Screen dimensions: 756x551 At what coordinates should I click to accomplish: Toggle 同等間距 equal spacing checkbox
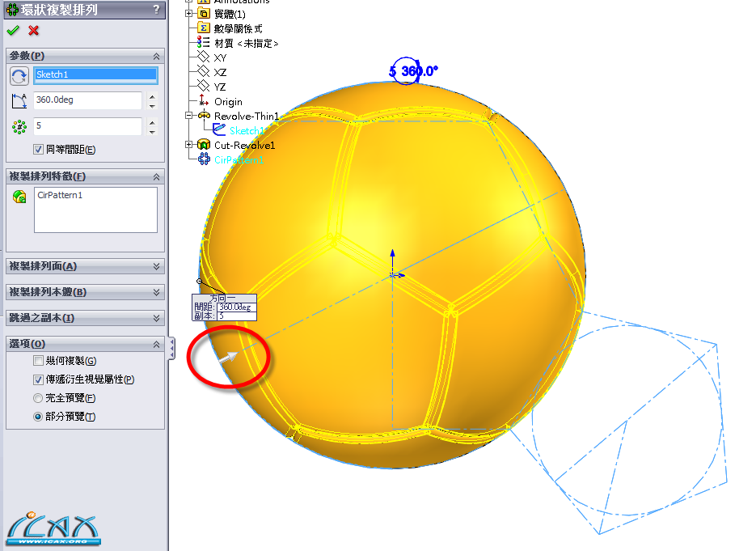tap(39, 150)
